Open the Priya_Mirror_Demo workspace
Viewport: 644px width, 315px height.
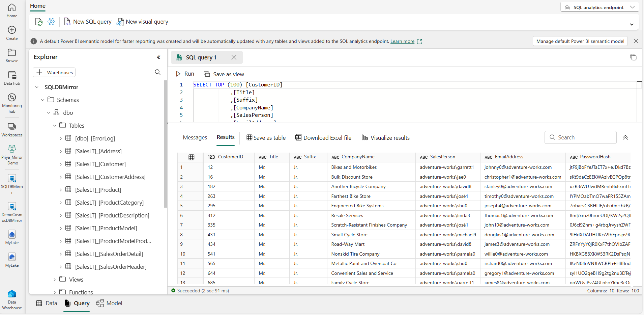12,155
